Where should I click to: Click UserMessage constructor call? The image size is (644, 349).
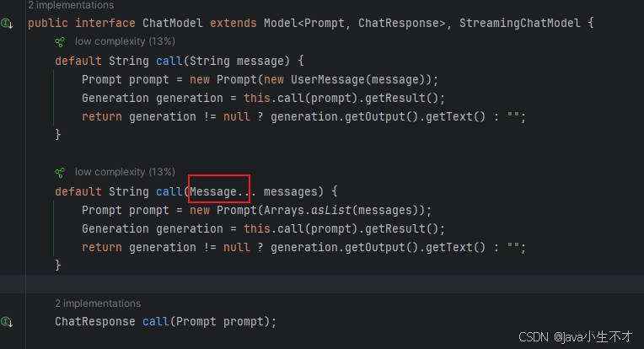click(x=327, y=79)
